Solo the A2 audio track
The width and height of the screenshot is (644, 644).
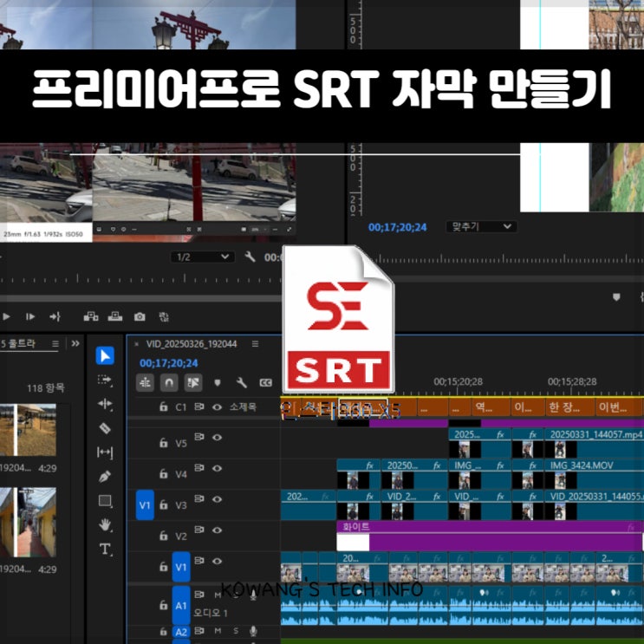pyautogui.click(x=236, y=631)
